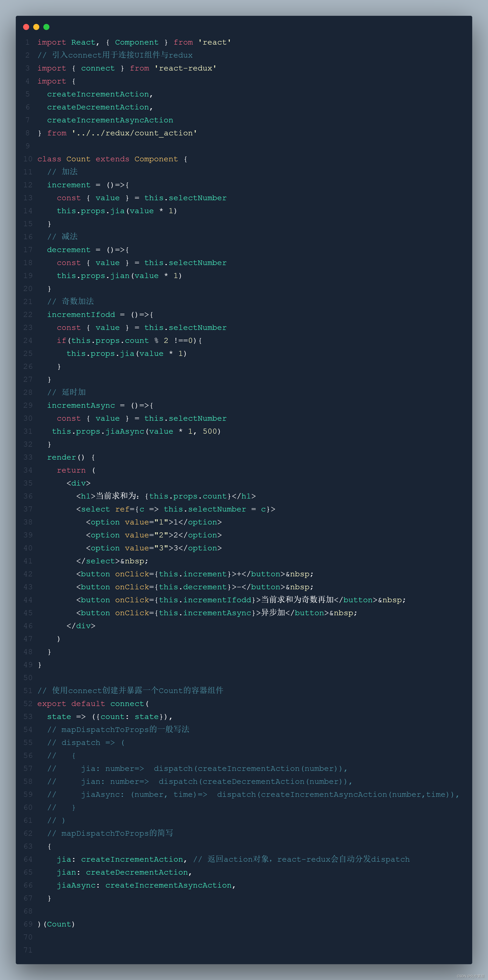
Task: Click 'this.props.jiaAsync(value * 1, 500)' line
Action: (x=136, y=431)
